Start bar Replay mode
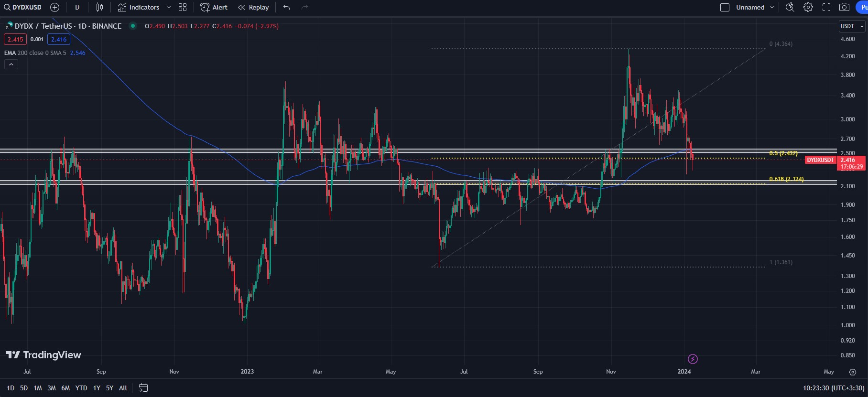This screenshot has width=868, height=397. [x=253, y=7]
